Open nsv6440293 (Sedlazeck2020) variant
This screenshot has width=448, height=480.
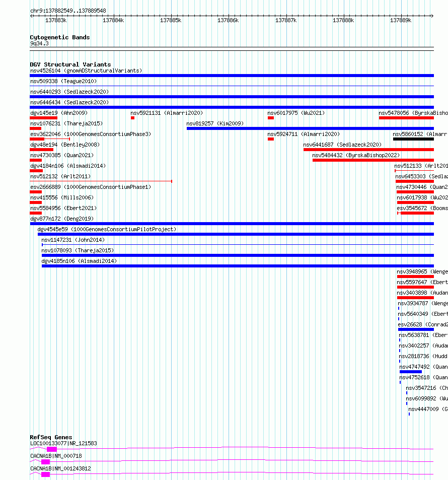(x=69, y=92)
